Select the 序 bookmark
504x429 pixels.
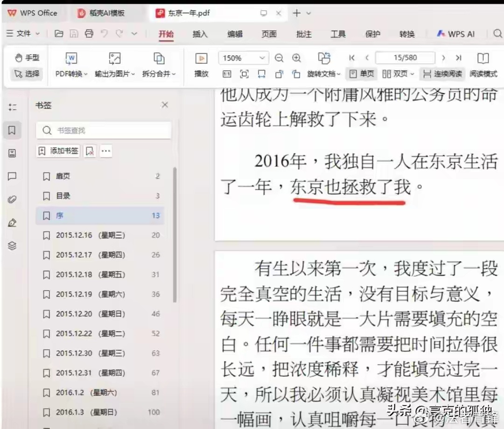pos(100,215)
